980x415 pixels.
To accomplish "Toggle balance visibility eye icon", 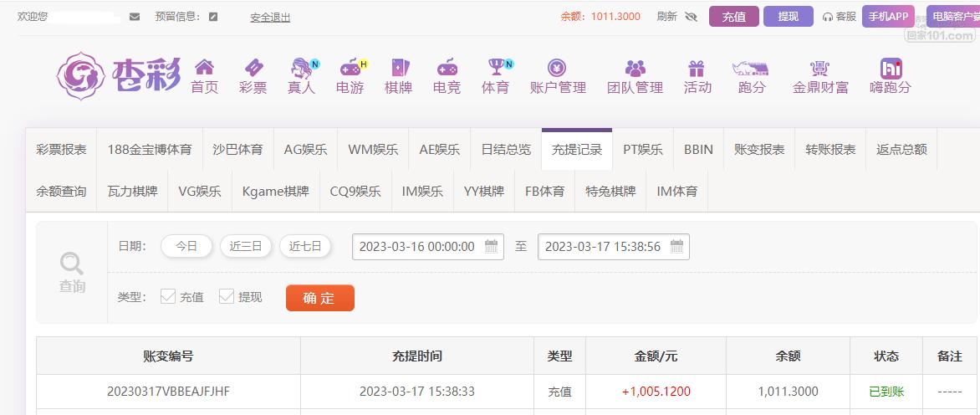I will [x=691, y=17].
